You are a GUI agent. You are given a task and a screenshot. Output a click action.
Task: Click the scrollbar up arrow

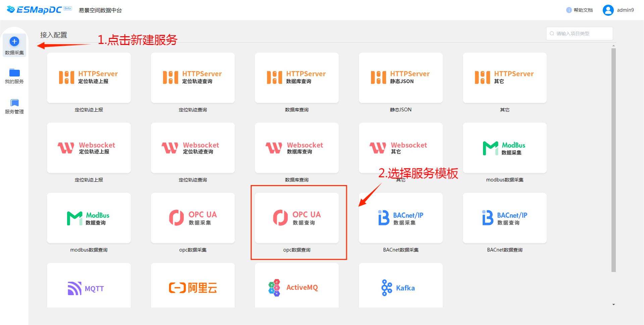pos(613,46)
